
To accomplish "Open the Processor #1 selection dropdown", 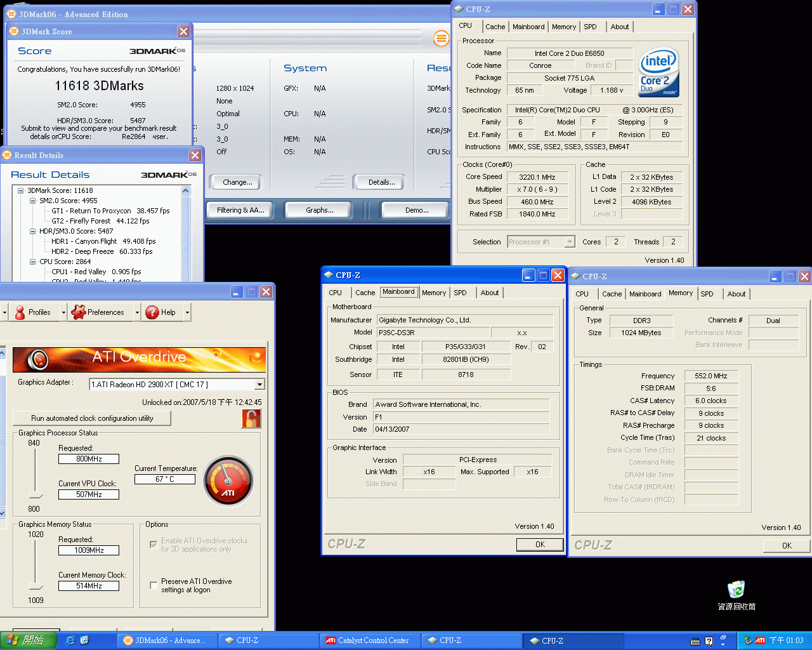I will pyautogui.click(x=570, y=242).
